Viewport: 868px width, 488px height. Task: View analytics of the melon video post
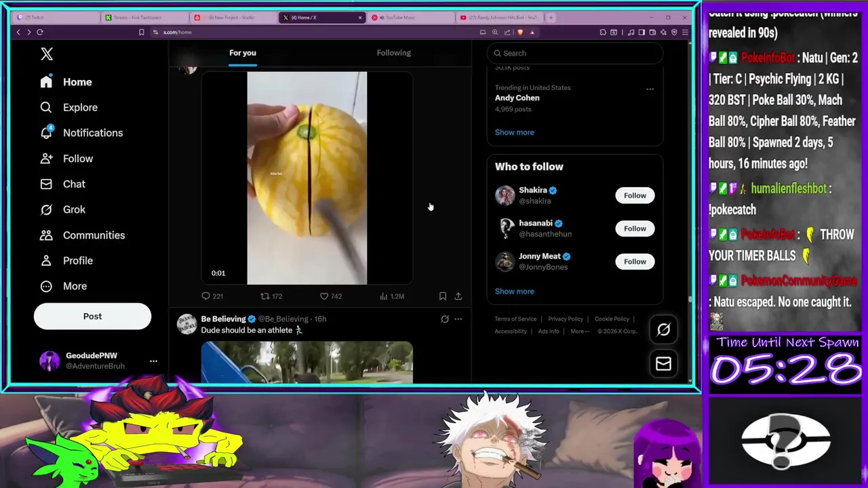(x=391, y=296)
